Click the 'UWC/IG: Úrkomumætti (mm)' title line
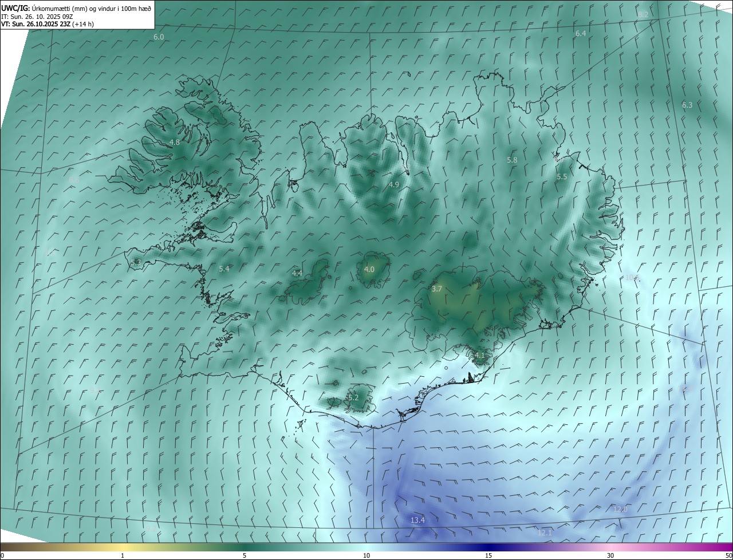This screenshot has width=733, height=560. point(76,8)
